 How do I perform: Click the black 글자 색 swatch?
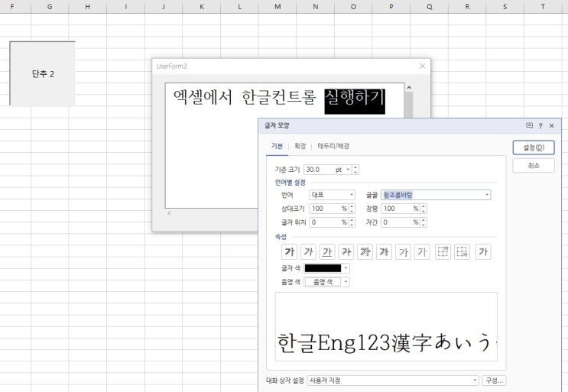323,268
